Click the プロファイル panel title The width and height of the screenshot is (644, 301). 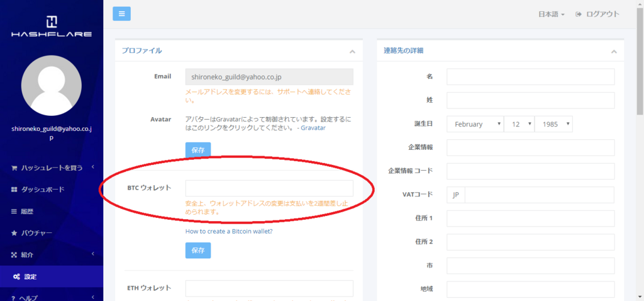(142, 51)
